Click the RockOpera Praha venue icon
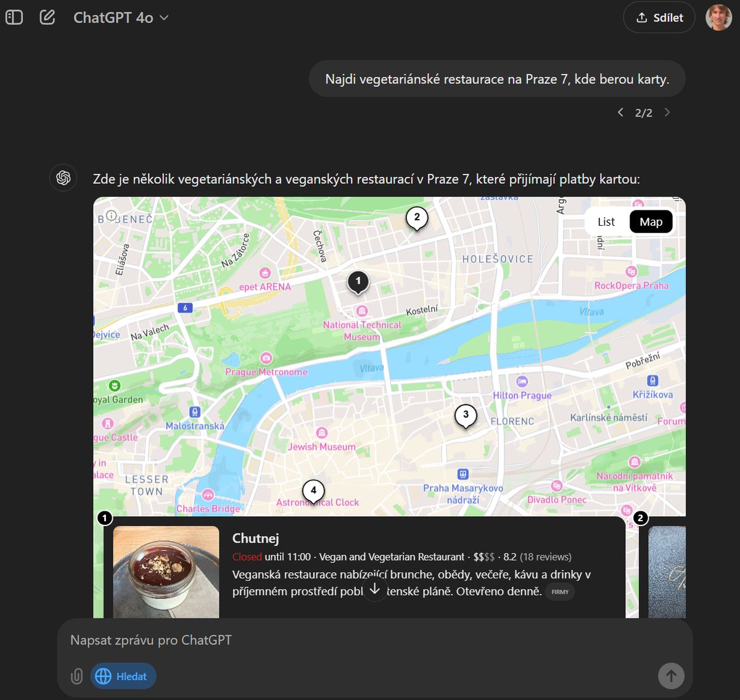The height and width of the screenshot is (700, 740). (631, 271)
